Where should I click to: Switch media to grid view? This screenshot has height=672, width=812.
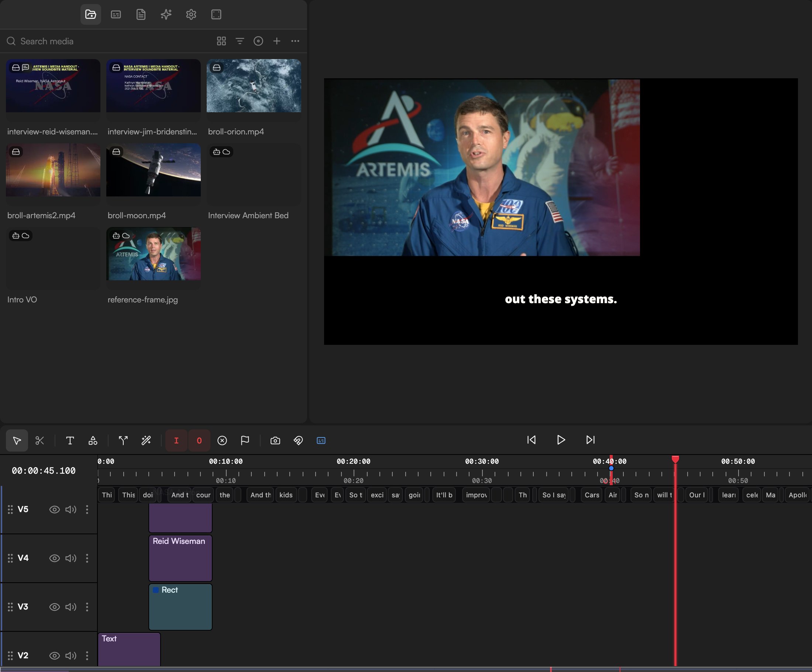point(221,41)
